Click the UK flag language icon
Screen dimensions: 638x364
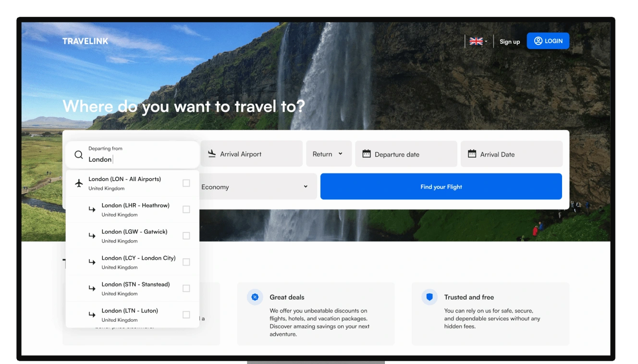[476, 41]
